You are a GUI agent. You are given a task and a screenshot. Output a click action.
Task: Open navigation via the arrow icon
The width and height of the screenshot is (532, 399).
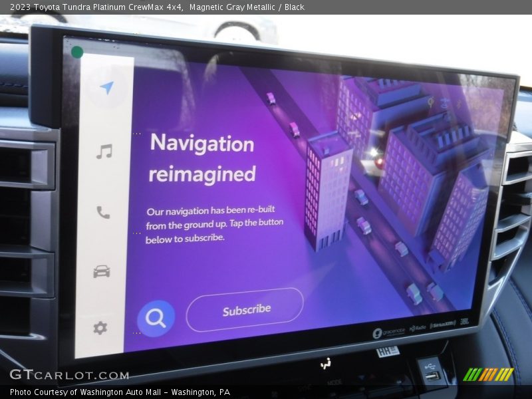[107, 88]
